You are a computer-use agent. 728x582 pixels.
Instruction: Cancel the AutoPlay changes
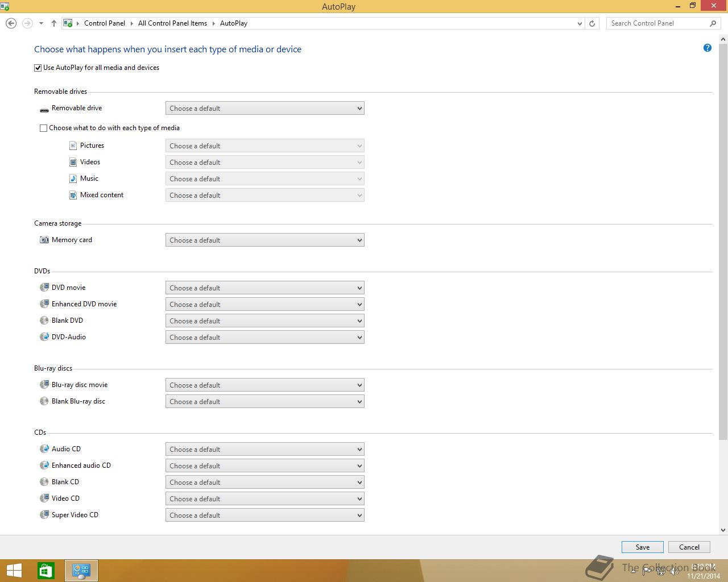tap(689, 547)
